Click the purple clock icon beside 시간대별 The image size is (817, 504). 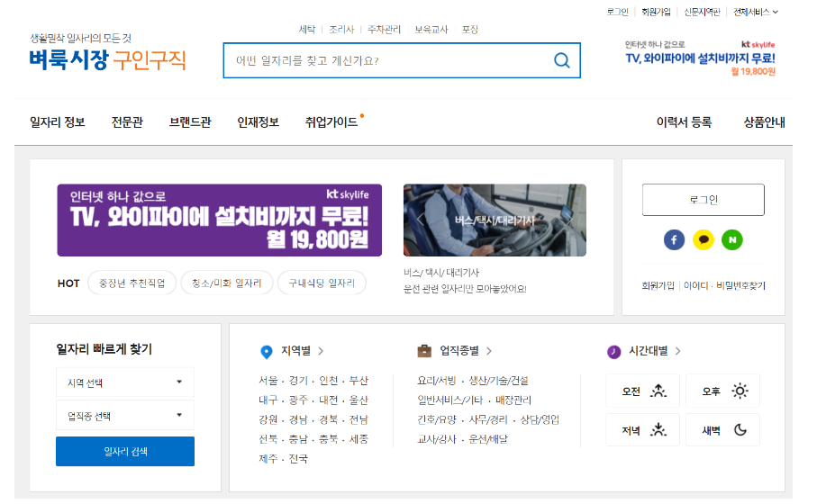pyautogui.click(x=613, y=352)
